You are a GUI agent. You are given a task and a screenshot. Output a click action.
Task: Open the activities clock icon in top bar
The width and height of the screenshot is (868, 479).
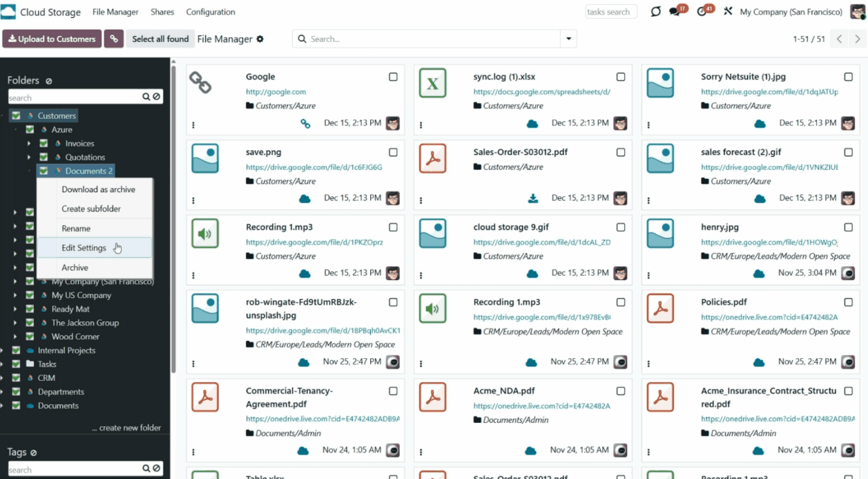click(x=702, y=12)
